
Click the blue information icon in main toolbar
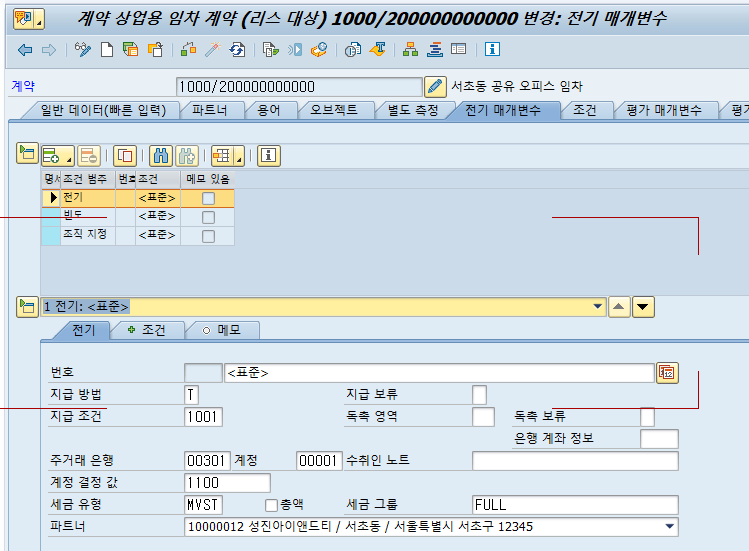click(x=492, y=49)
